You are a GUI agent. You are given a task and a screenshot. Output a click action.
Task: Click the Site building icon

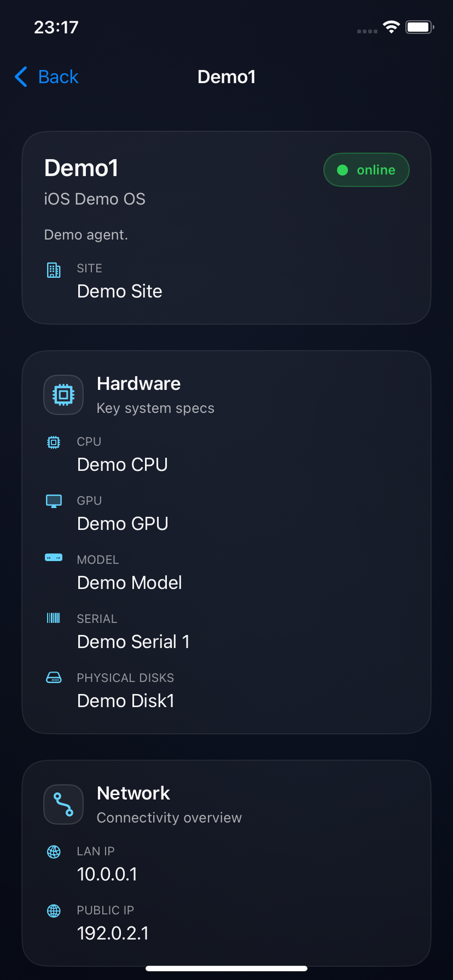(x=54, y=270)
